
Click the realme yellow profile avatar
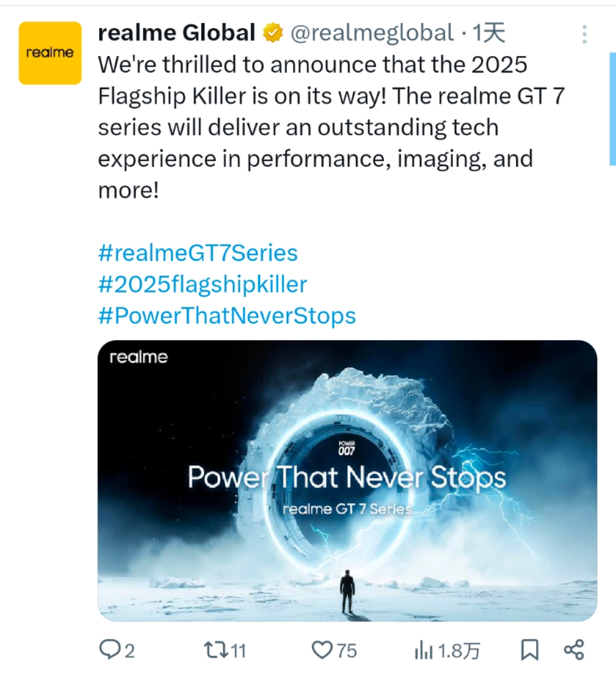click(x=50, y=52)
